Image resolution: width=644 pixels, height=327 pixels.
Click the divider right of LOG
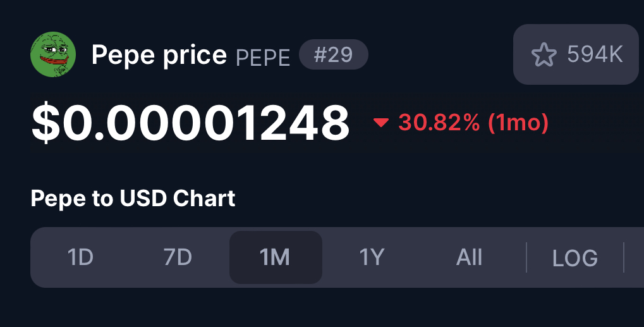click(x=624, y=257)
